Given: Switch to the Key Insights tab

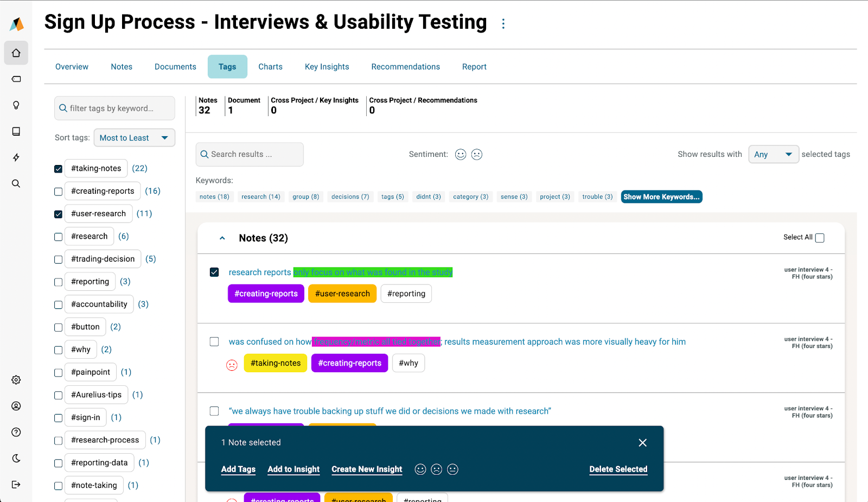Looking at the screenshot, I should tap(327, 67).
